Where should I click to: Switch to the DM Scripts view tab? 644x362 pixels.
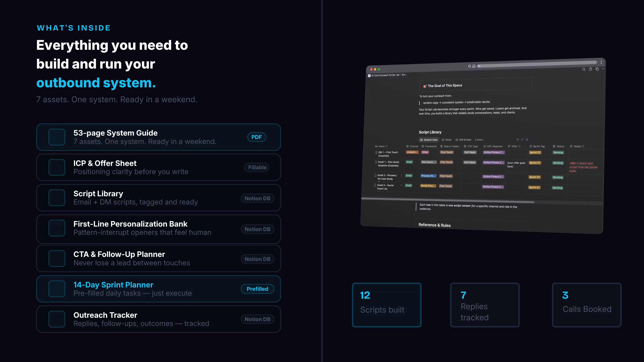(463, 140)
